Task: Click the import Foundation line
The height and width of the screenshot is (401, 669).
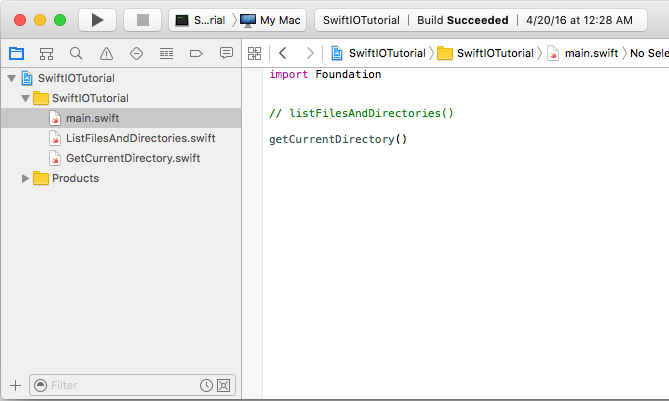Action: point(325,74)
